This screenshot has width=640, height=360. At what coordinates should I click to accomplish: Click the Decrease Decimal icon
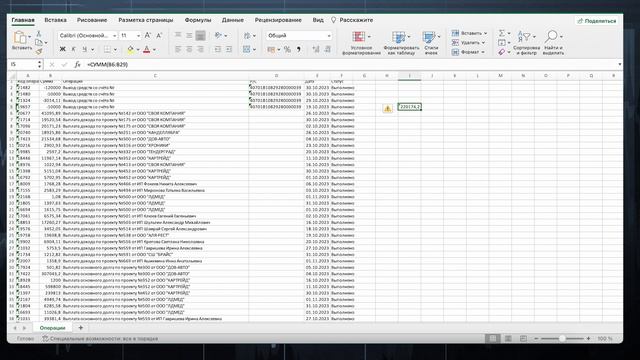[x=327, y=49]
